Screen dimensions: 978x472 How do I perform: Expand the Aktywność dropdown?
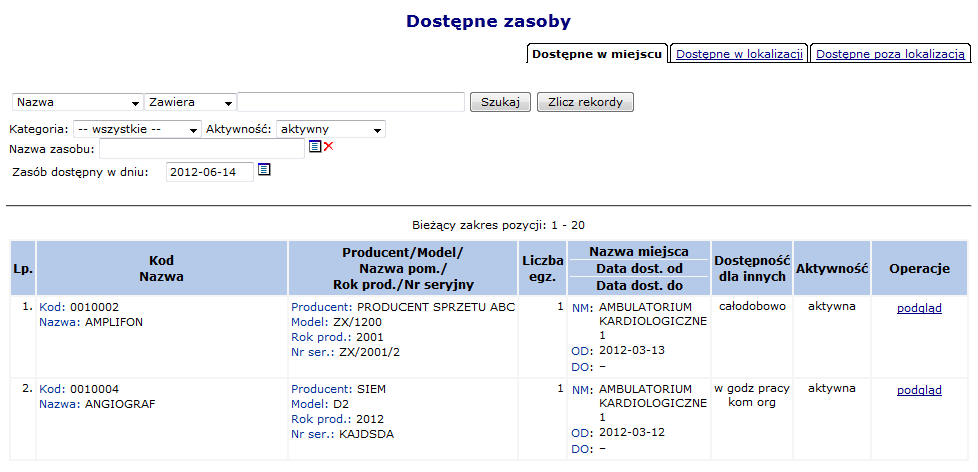point(331,130)
